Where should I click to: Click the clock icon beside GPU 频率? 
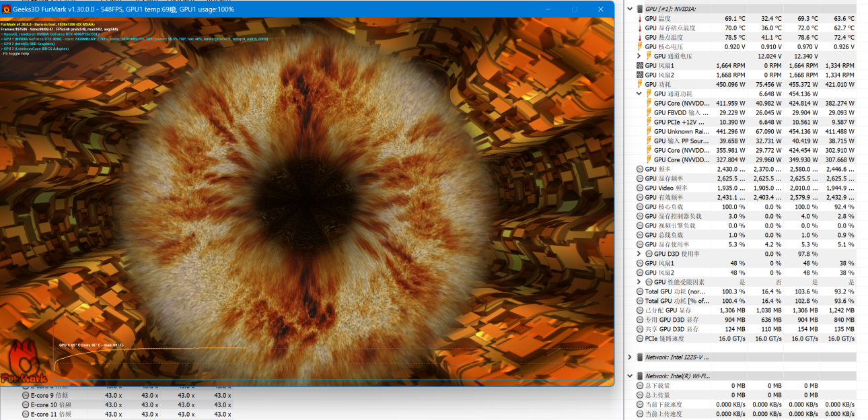[x=640, y=170]
